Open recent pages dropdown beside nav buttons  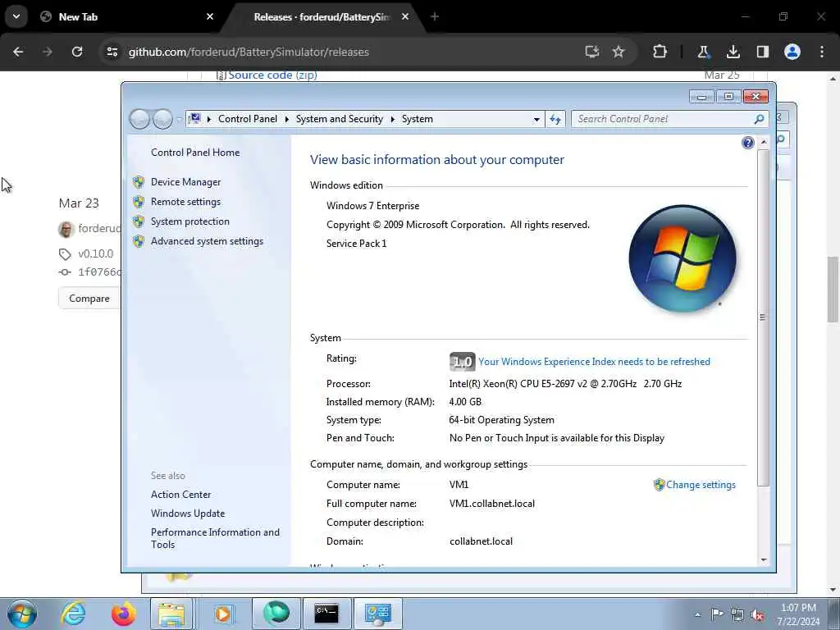click(x=179, y=120)
